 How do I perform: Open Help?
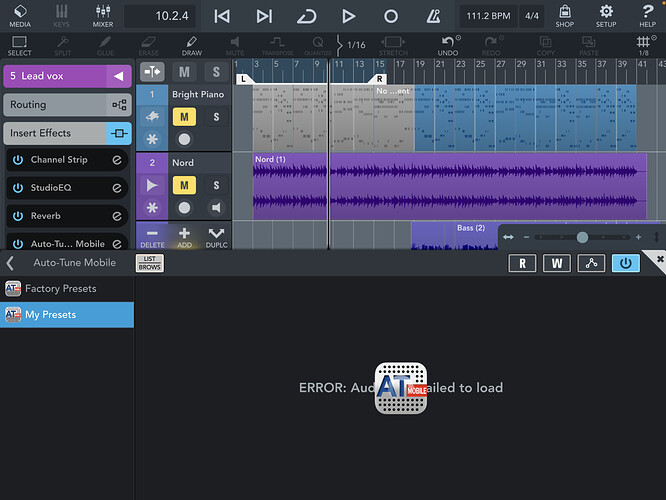pos(648,16)
